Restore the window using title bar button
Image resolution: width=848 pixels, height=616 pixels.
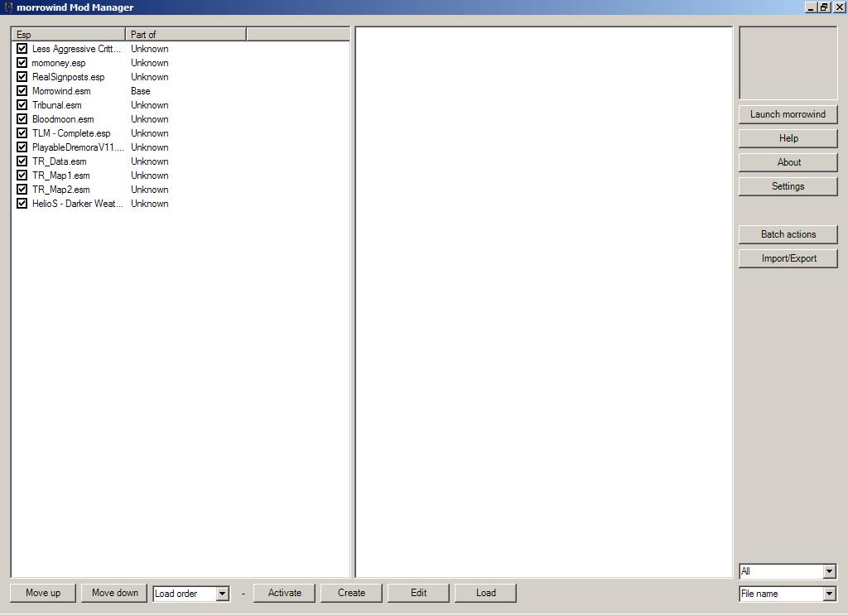824,7
